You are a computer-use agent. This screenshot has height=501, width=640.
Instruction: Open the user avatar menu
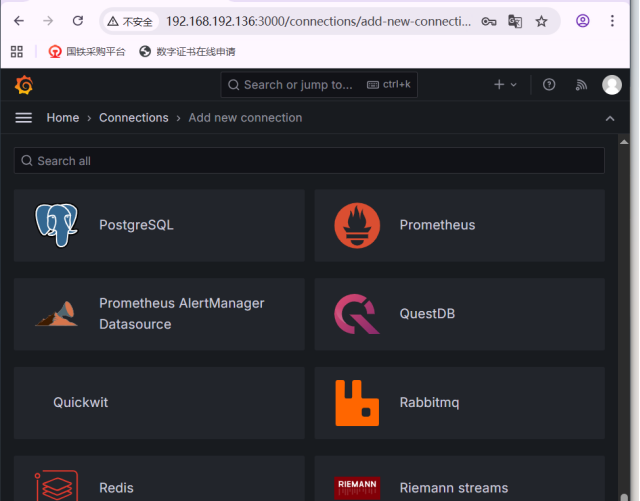point(612,85)
